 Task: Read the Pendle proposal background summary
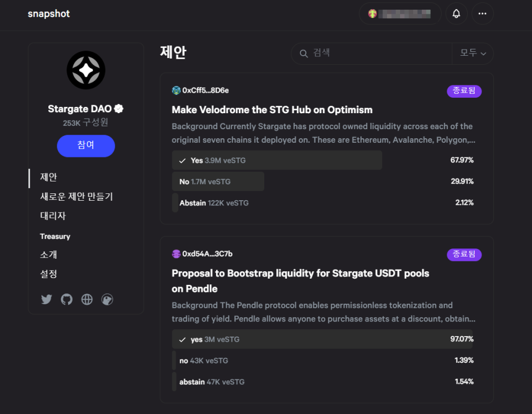point(323,312)
